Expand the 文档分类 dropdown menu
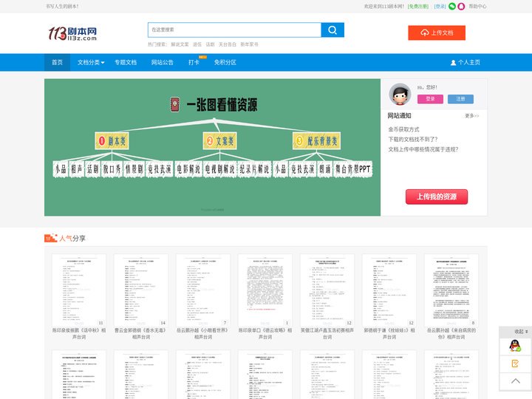The width and height of the screenshot is (532, 399). tap(91, 62)
